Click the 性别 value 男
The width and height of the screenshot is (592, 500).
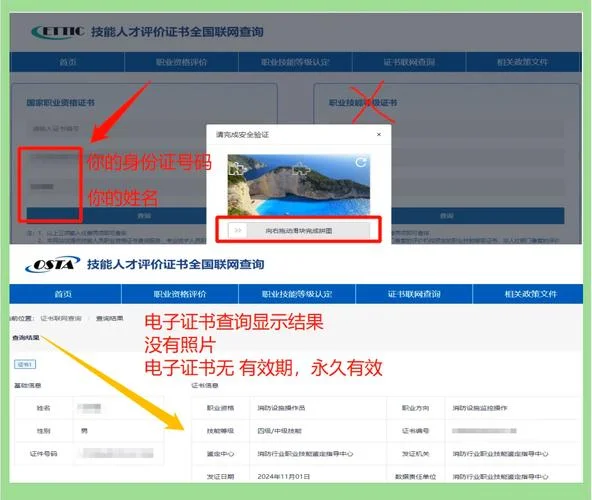coord(84,431)
